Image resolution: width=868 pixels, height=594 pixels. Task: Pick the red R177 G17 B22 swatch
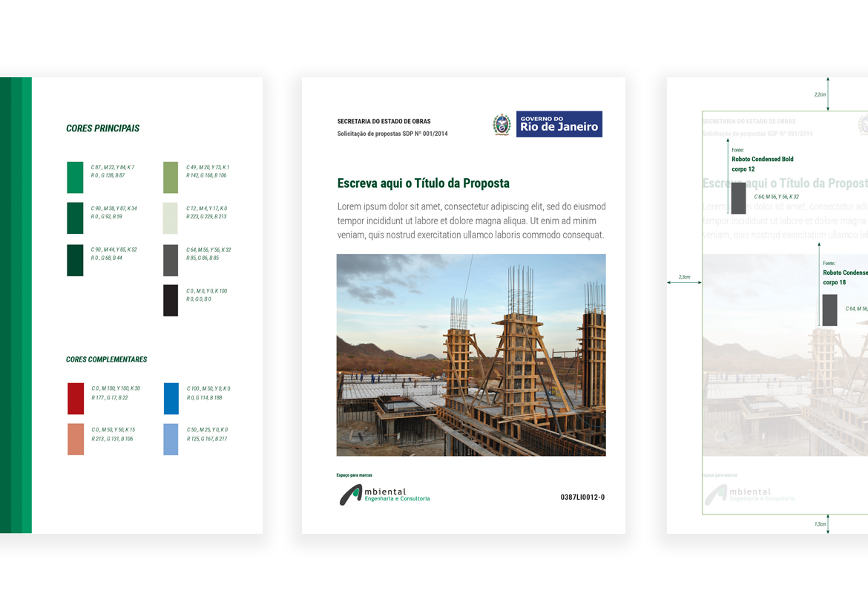[76, 399]
